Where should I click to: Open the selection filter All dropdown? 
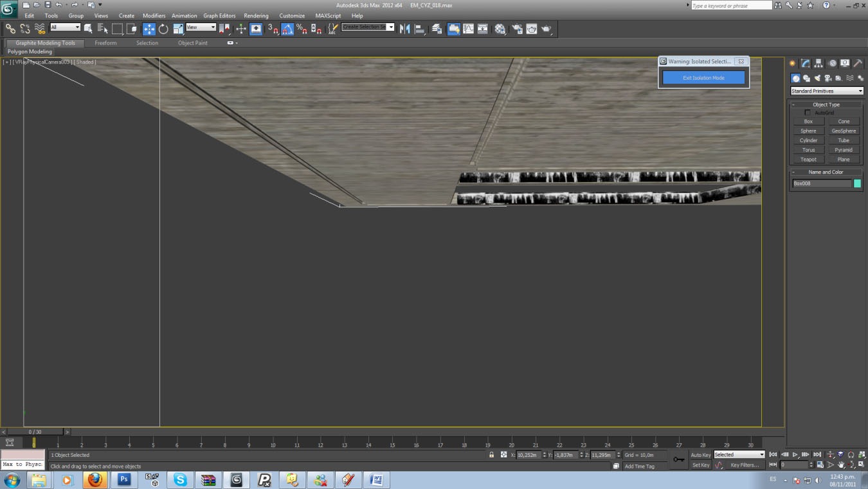[65, 28]
